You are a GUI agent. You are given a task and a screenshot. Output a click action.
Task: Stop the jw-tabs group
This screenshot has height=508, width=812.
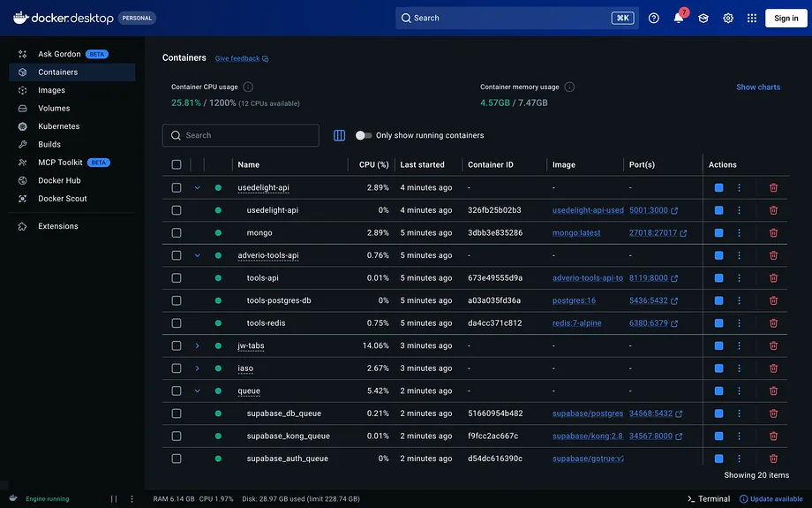click(x=718, y=345)
